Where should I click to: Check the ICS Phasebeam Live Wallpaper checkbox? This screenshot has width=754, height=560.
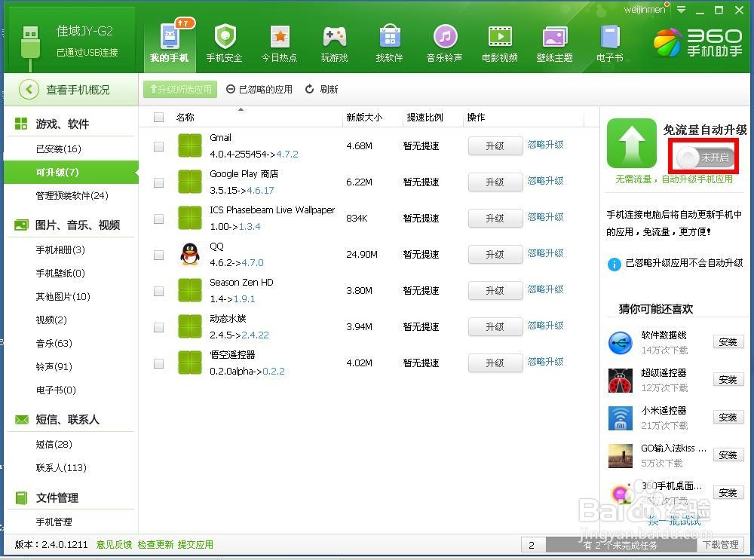pyautogui.click(x=158, y=219)
